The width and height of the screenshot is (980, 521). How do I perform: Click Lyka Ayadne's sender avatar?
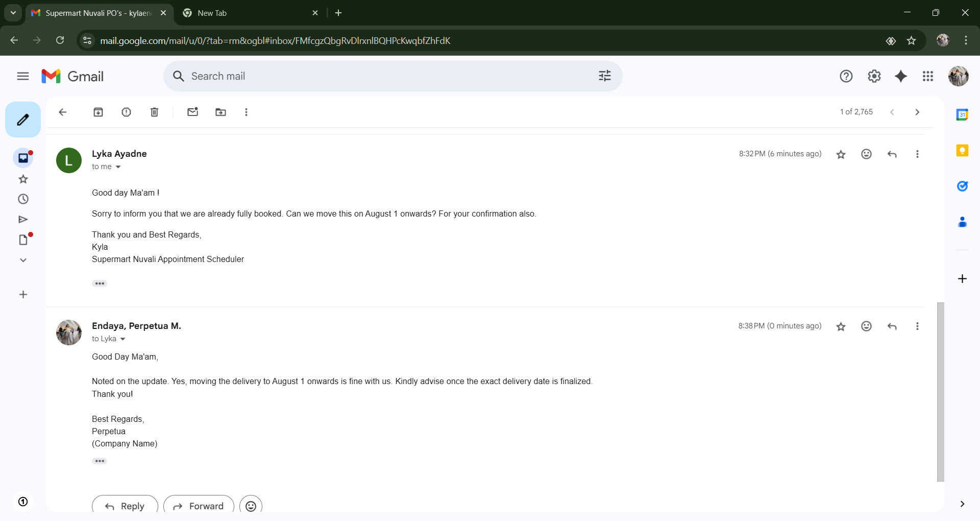[69, 160]
